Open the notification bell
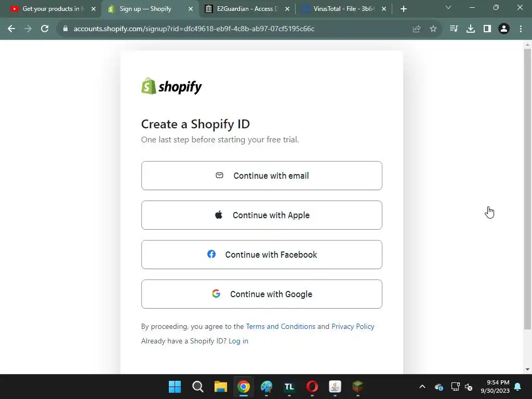Screen dimensions: 532x399 pyautogui.click(x=518, y=387)
